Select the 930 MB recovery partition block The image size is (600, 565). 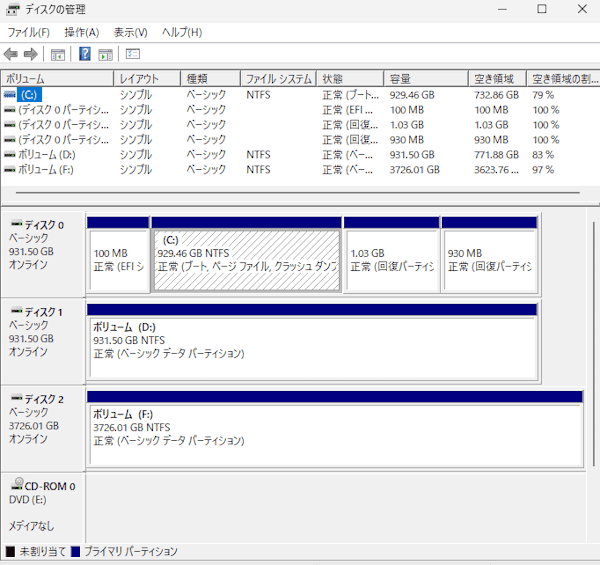489,255
